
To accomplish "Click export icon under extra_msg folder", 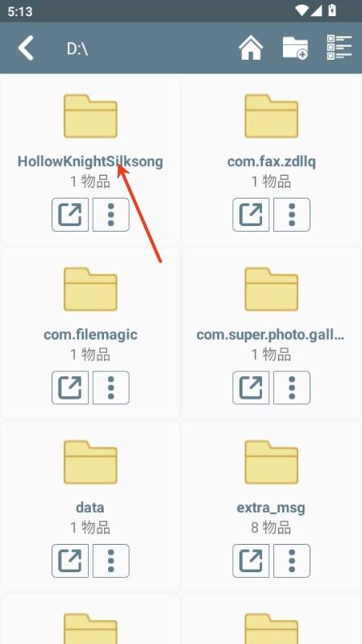I will point(251,561).
